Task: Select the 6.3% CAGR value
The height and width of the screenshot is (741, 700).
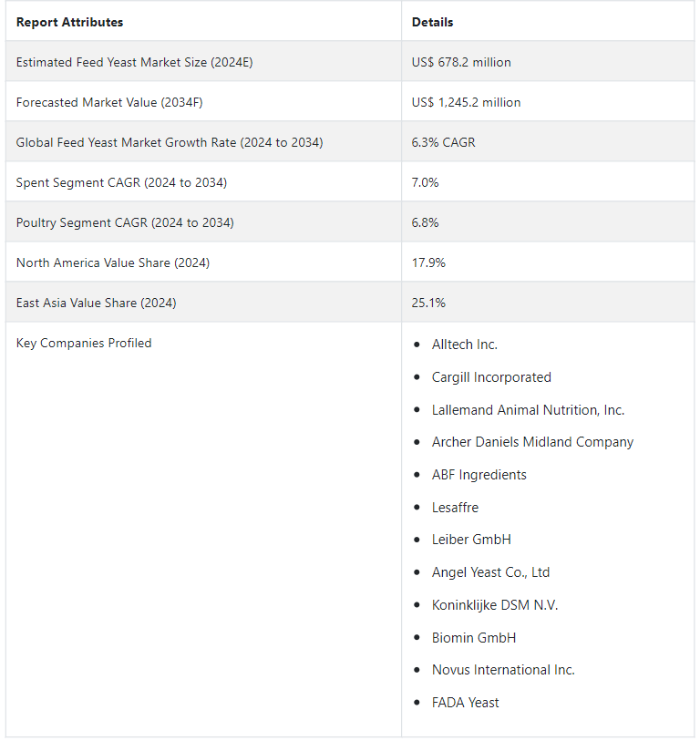Action: (x=443, y=143)
